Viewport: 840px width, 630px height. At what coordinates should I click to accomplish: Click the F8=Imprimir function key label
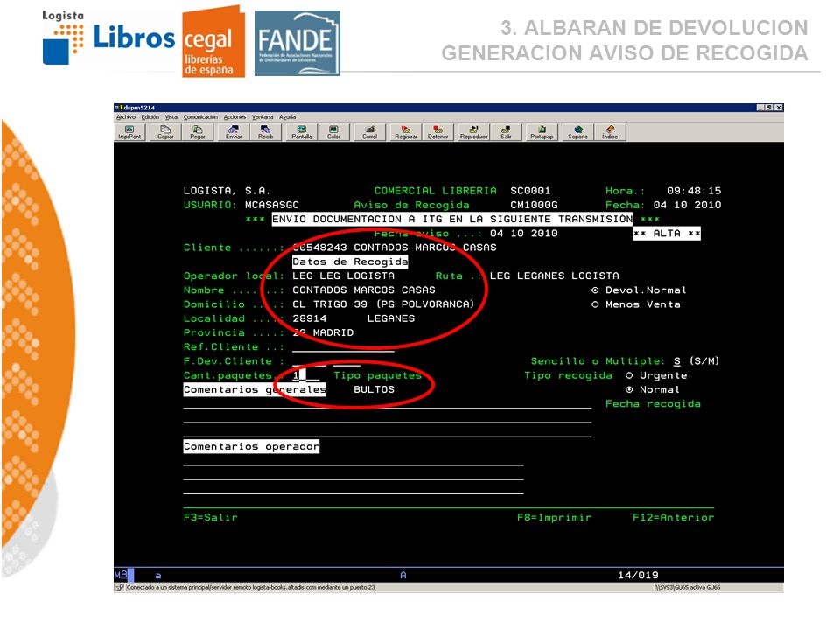point(555,517)
